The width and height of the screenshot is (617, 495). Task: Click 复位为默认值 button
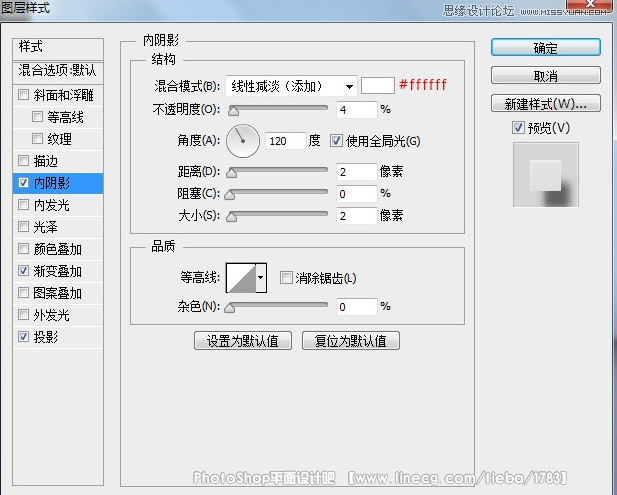[351, 341]
